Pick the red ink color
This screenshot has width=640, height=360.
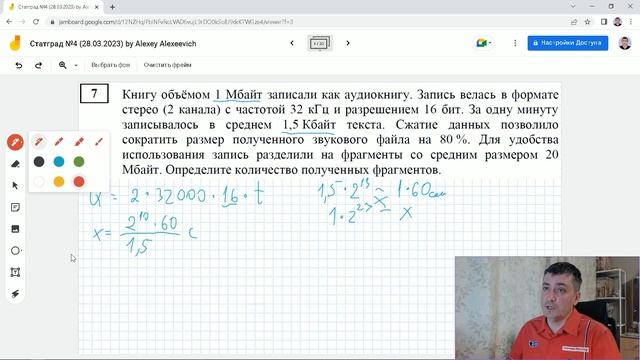coord(79,182)
